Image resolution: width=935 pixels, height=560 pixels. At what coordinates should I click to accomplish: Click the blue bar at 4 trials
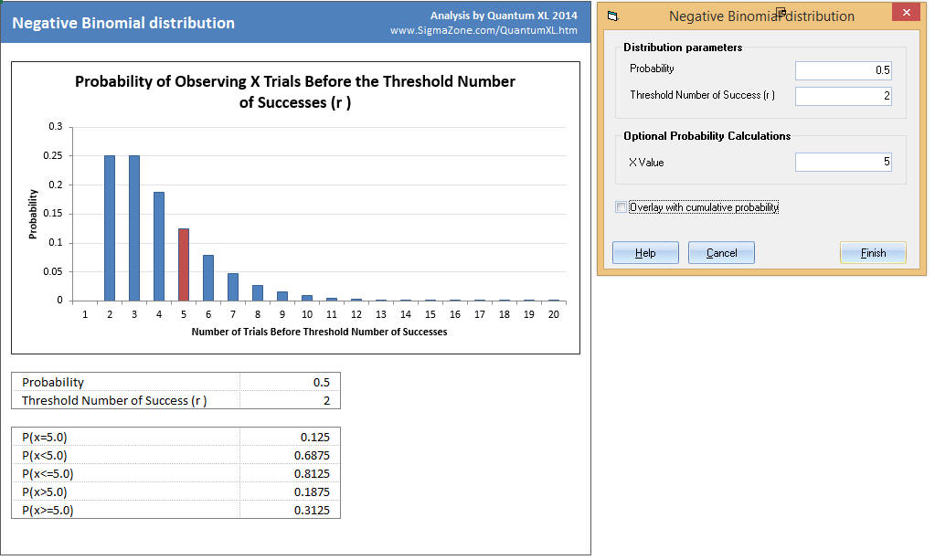point(159,246)
